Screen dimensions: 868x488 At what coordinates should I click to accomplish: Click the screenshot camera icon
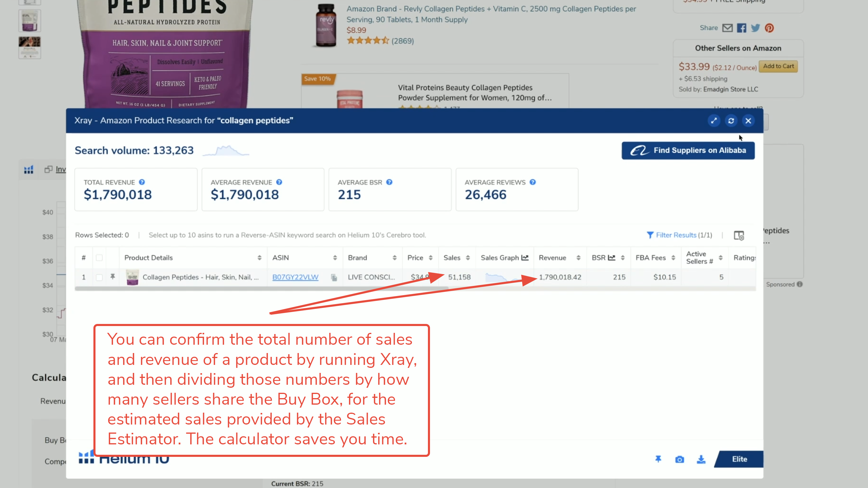679,459
